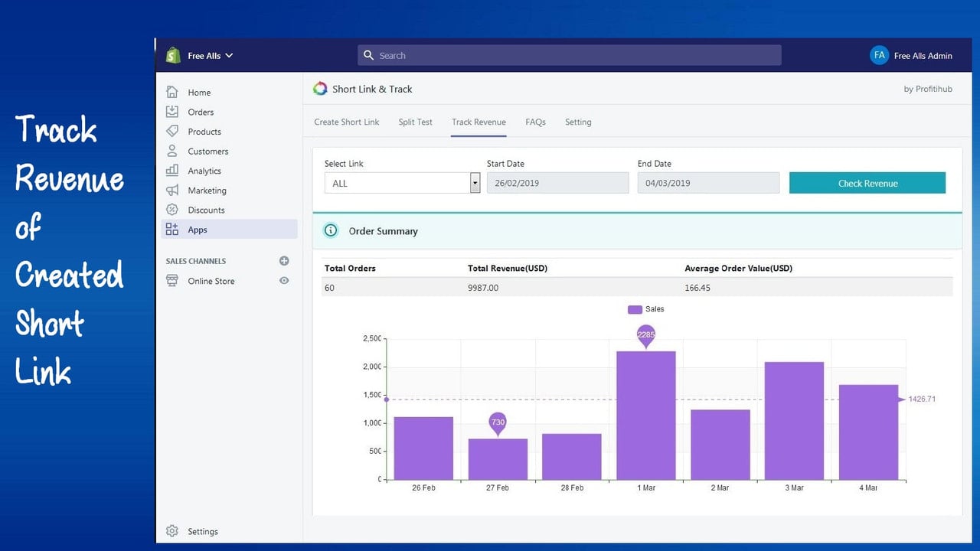Open the Apps section in sidebar
980x551 pixels.
pyautogui.click(x=230, y=230)
